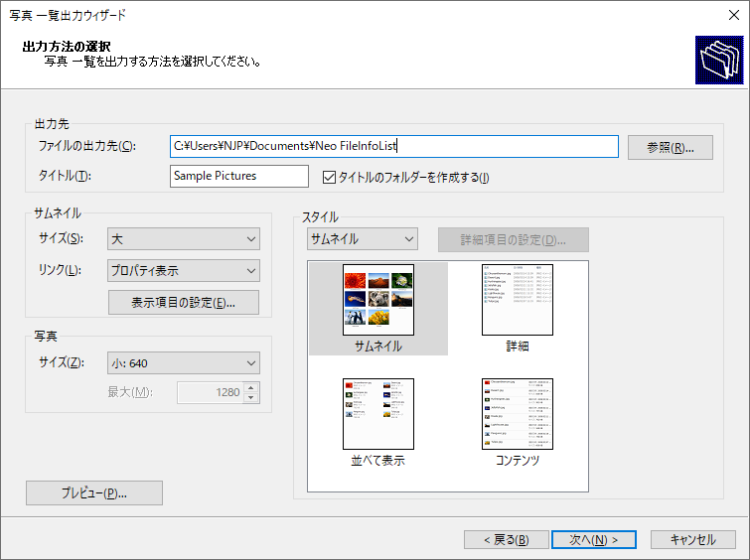Open the リンク dropdown showing プロパティ表示
750x560 pixels.
(184, 271)
